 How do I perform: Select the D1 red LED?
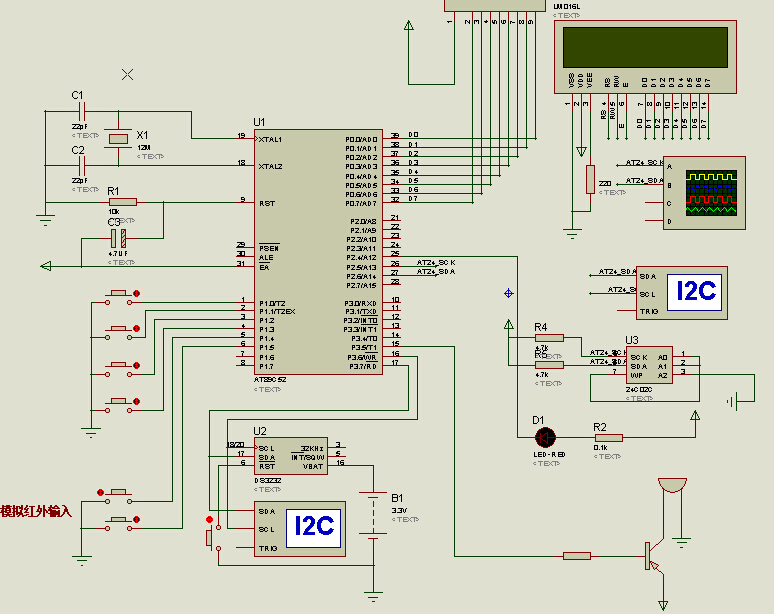tap(545, 437)
